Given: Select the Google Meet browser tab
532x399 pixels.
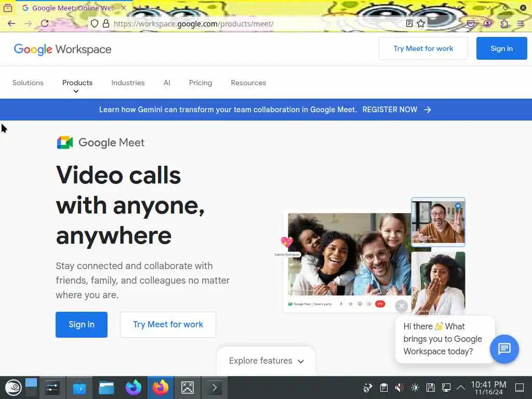Looking at the screenshot, I should 74,8.
